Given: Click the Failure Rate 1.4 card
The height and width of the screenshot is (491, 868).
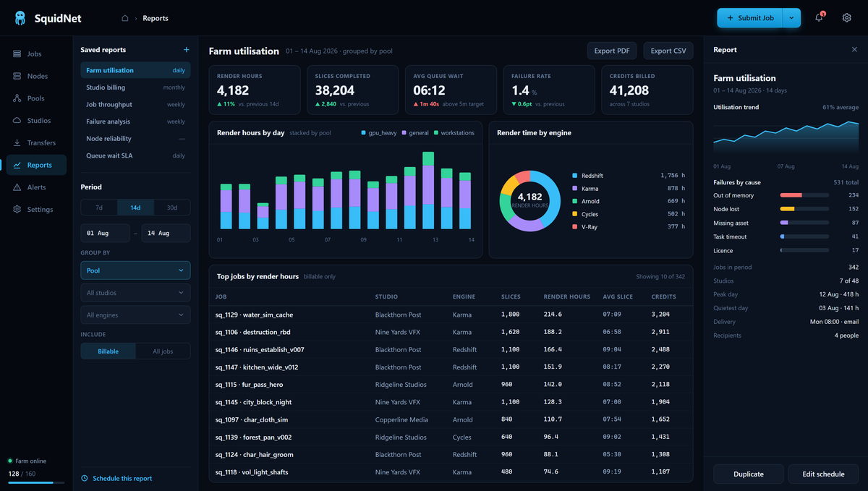Looking at the screenshot, I should pyautogui.click(x=549, y=90).
